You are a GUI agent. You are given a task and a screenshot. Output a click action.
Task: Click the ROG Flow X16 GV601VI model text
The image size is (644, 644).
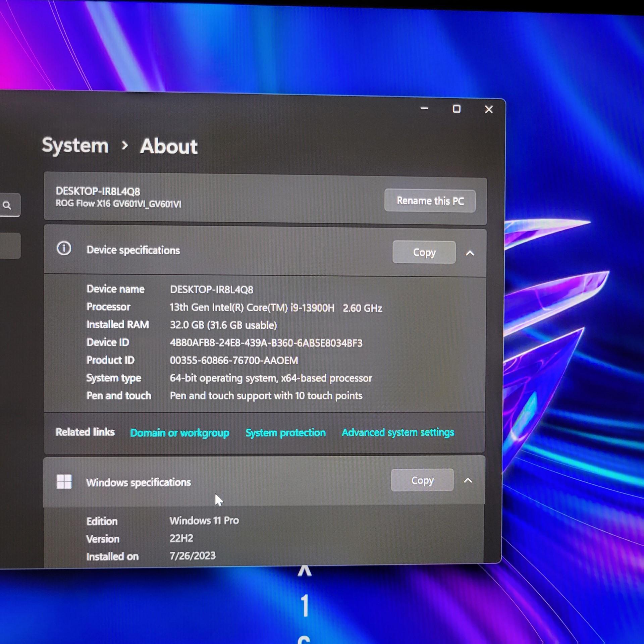click(x=118, y=204)
